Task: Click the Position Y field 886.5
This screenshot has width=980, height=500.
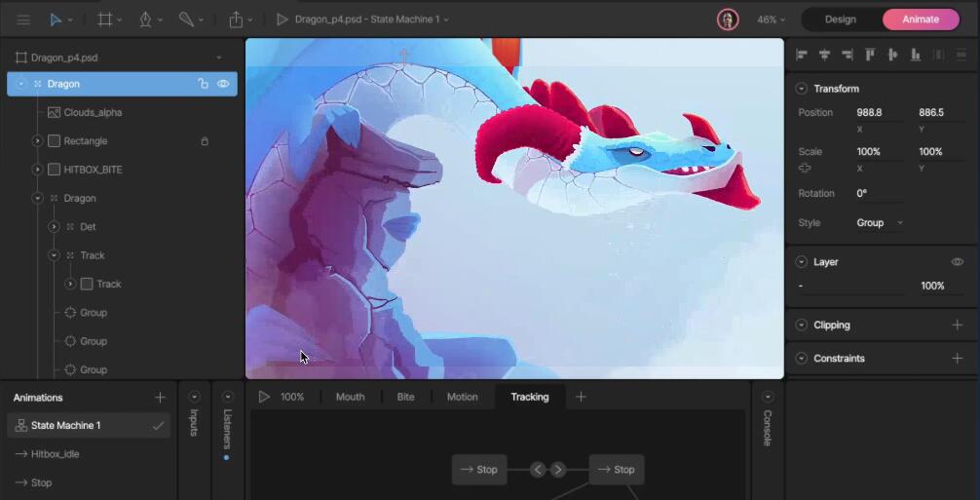Action: [x=941, y=113]
